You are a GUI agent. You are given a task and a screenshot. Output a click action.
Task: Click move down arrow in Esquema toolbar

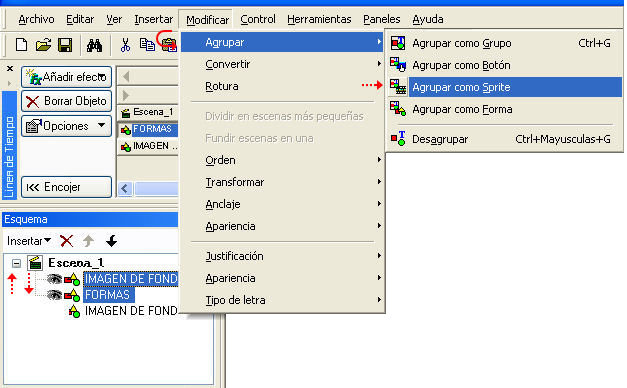(x=112, y=241)
